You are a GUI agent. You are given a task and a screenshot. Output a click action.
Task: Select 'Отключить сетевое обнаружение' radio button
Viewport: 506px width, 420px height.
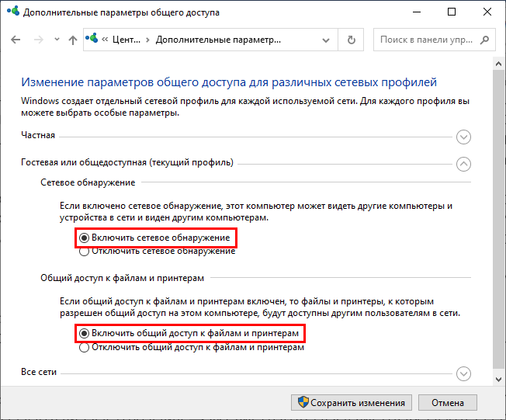(x=85, y=252)
